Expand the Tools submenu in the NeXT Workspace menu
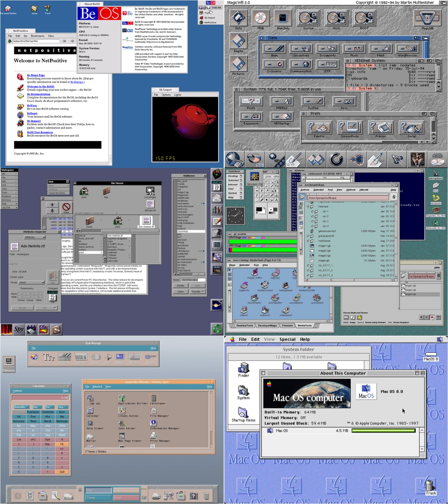This screenshot has width=448, height=504. pos(9,193)
